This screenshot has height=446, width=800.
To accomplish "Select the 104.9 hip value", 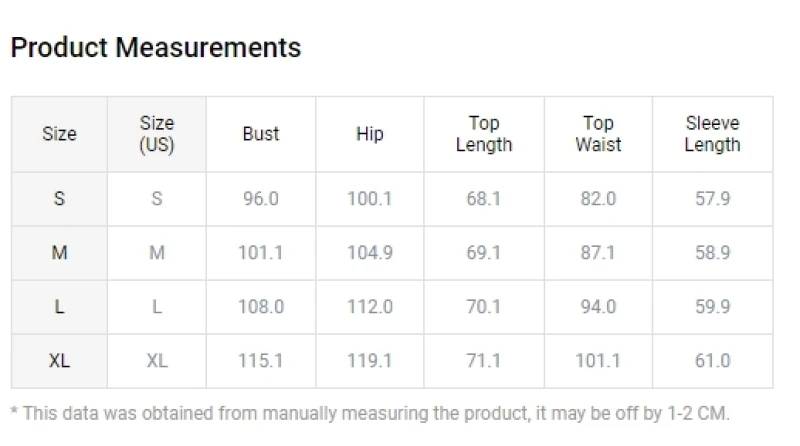I will [x=369, y=253].
